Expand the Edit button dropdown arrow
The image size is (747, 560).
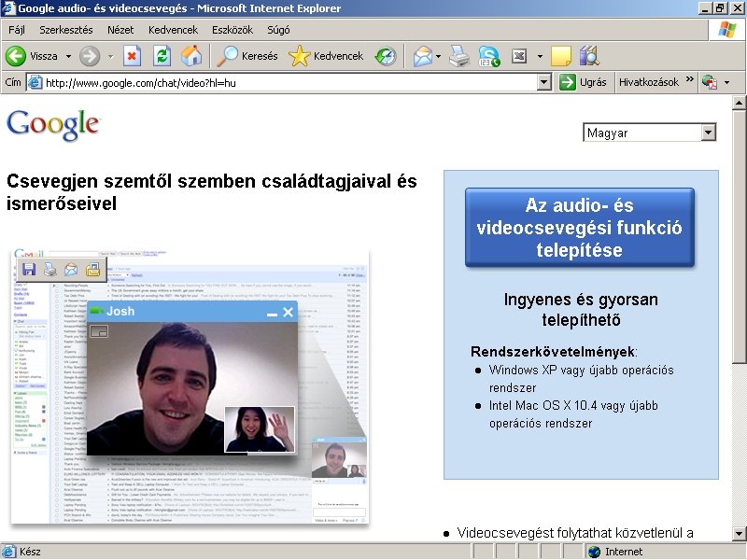pyautogui.click(x=540, y=56)
